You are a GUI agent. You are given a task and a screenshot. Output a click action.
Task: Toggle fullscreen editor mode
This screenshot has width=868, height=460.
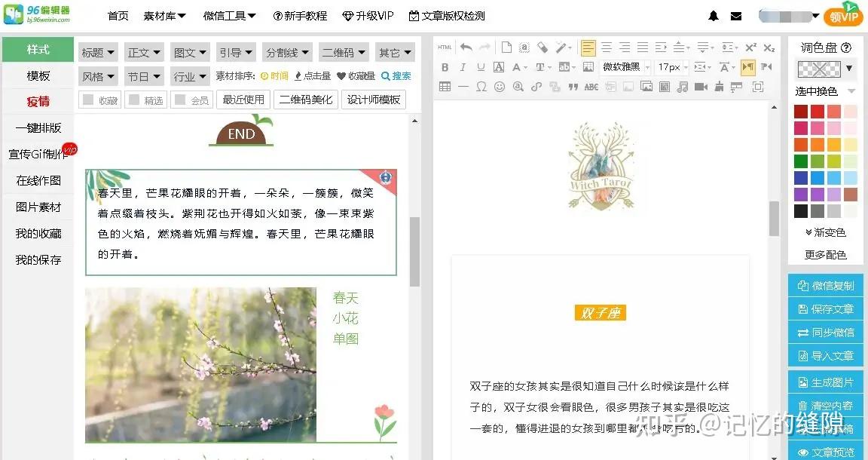[758, 87]
